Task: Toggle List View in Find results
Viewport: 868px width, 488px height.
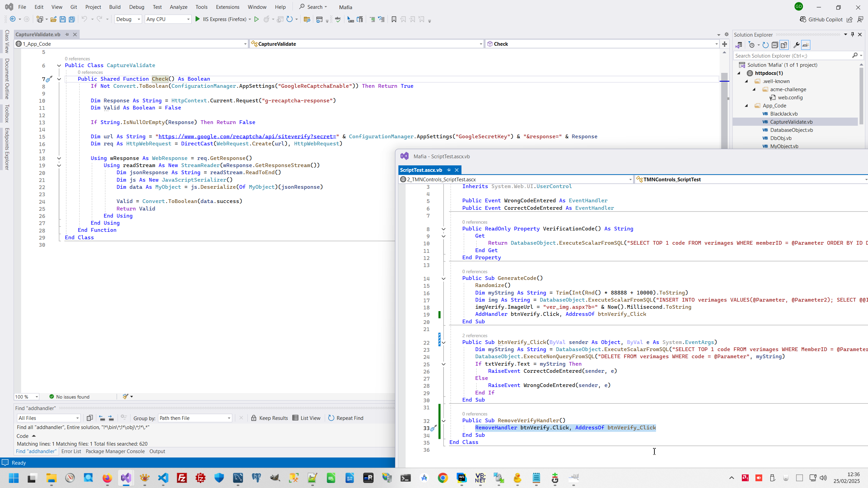Action: click(306, 418)
